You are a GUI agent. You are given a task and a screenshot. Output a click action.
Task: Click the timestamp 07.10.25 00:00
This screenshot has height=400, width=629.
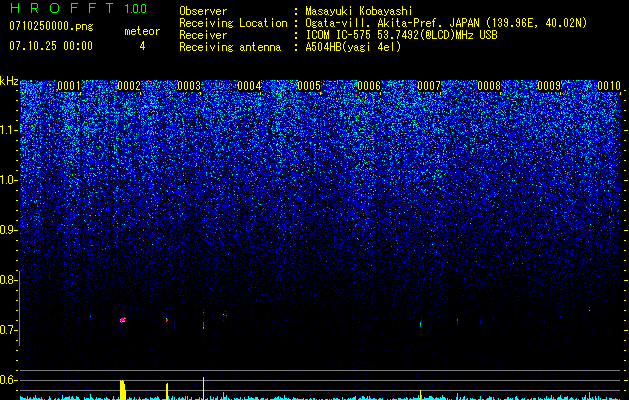tap(51, 45)
